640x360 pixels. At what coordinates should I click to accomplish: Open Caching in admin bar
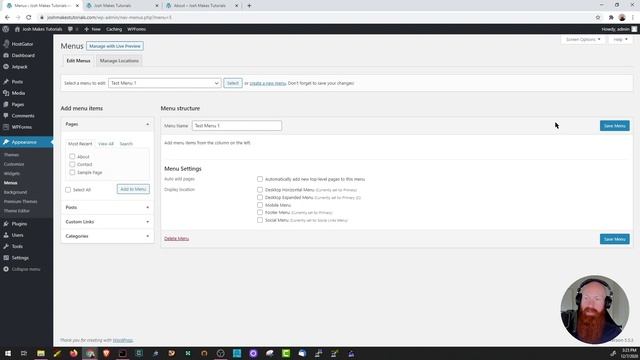click(x=114, y=29)
